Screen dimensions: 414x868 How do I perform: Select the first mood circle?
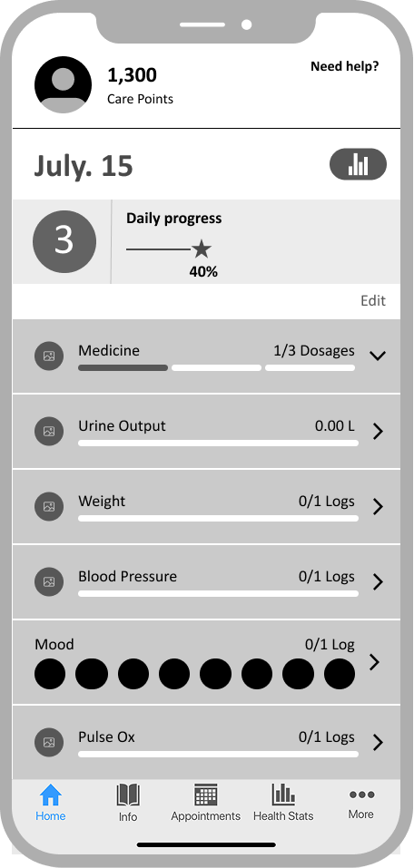50,674
